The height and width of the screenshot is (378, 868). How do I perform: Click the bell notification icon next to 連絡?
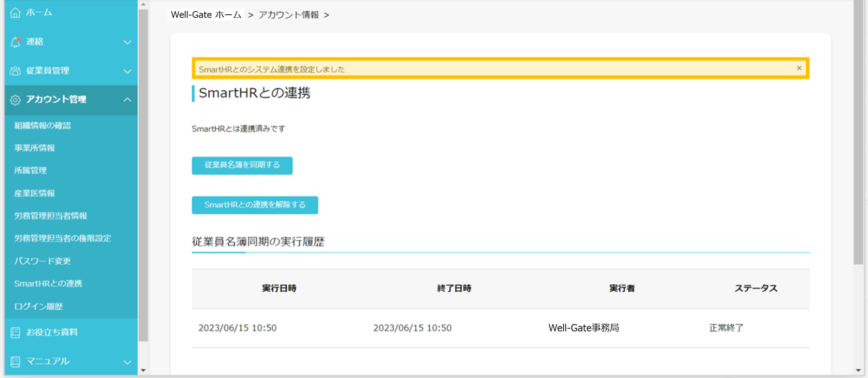point(15,42)
